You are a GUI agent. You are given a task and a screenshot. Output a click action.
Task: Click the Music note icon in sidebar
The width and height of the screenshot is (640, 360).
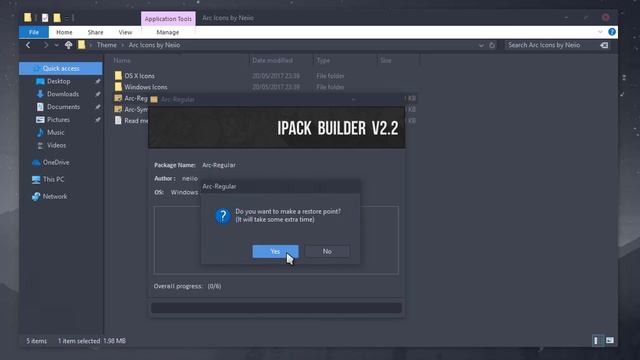point(40,132)
